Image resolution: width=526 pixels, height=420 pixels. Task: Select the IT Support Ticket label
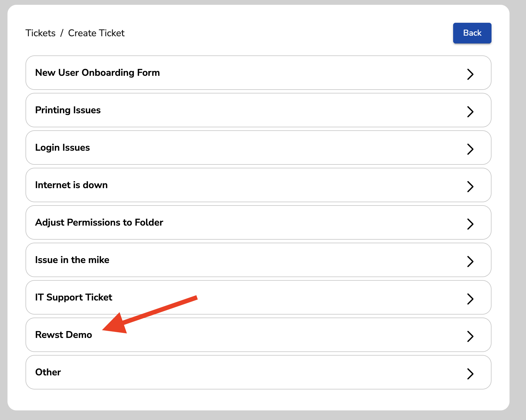pyautogui.click(x=73, y=297)
